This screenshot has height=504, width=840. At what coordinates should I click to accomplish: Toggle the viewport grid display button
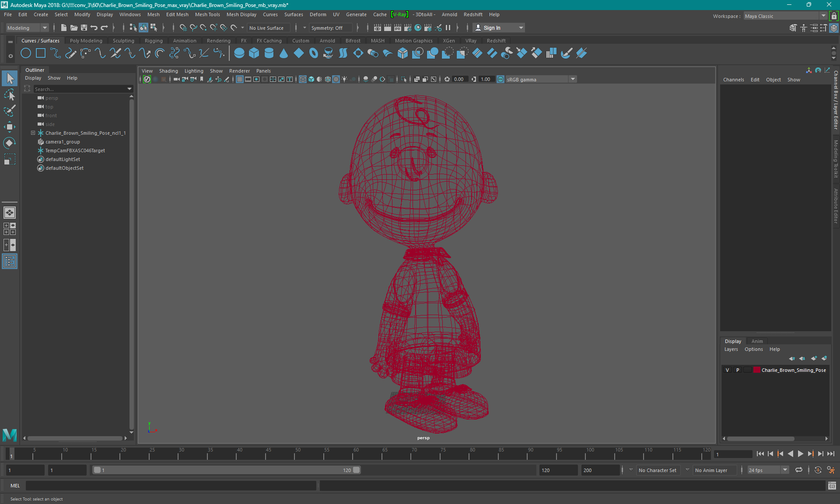point(240,79)
